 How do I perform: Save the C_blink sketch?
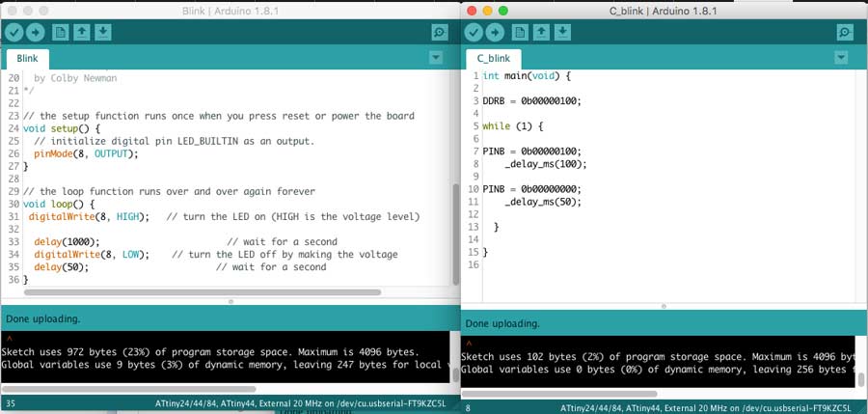[562, 33]
